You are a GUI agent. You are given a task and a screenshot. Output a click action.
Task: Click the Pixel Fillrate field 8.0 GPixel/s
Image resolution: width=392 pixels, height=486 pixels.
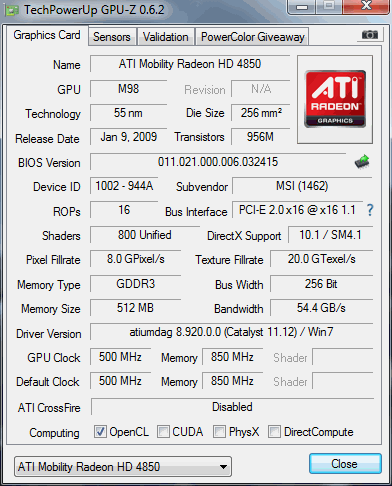pos(136,259)
